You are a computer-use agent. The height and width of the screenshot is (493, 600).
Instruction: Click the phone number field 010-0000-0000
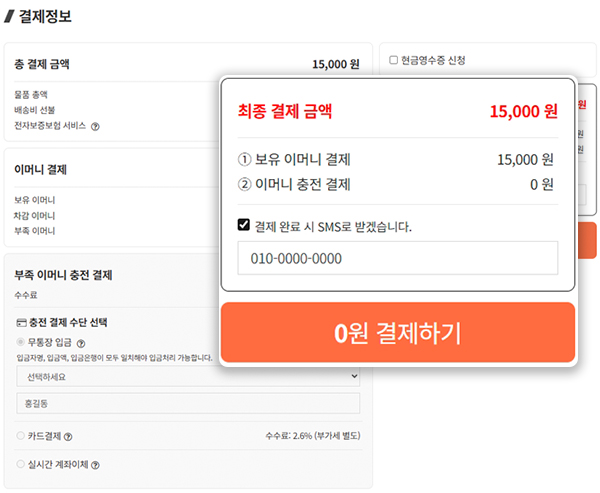[x=397, y=258]
